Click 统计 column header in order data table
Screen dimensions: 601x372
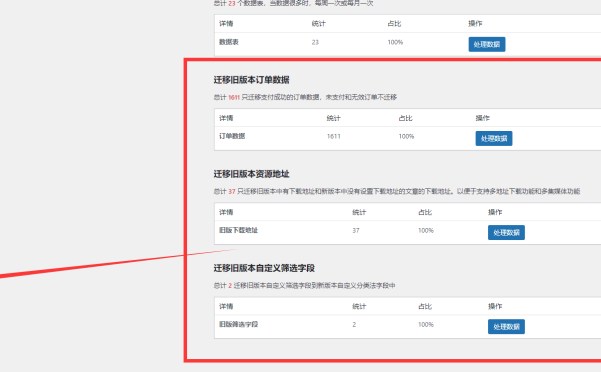tap(333, 118)
